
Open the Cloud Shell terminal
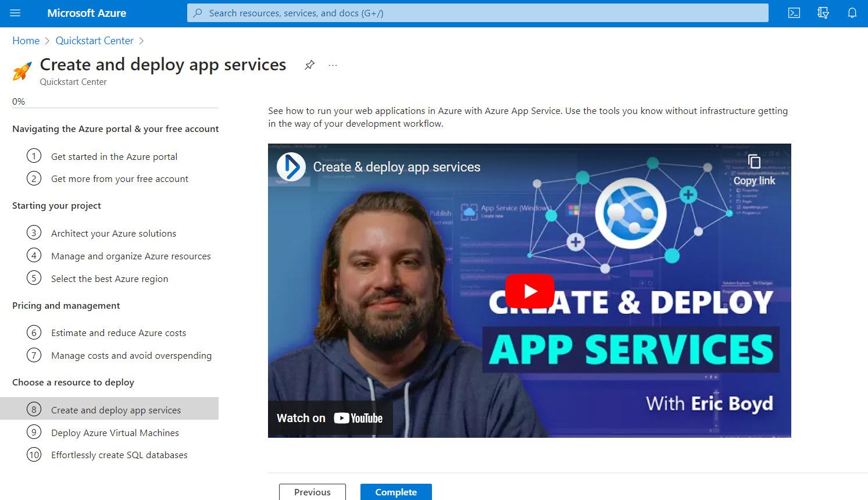794,13
